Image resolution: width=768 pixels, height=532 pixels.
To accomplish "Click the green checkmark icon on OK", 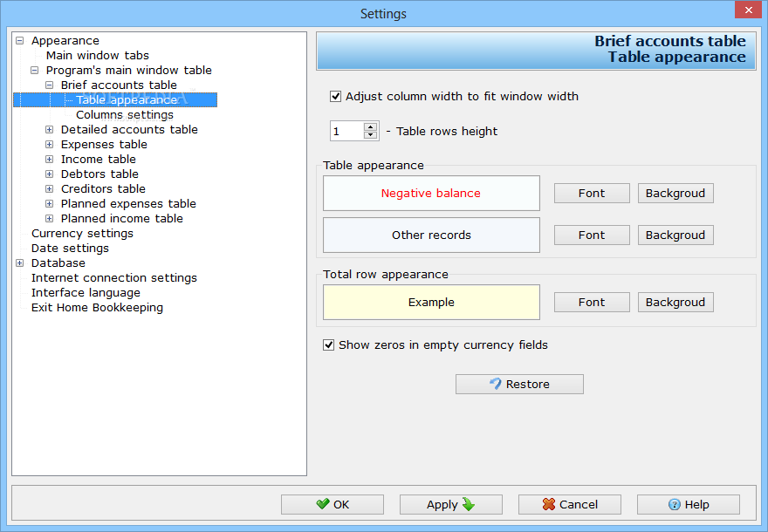I will coord(323,503).
